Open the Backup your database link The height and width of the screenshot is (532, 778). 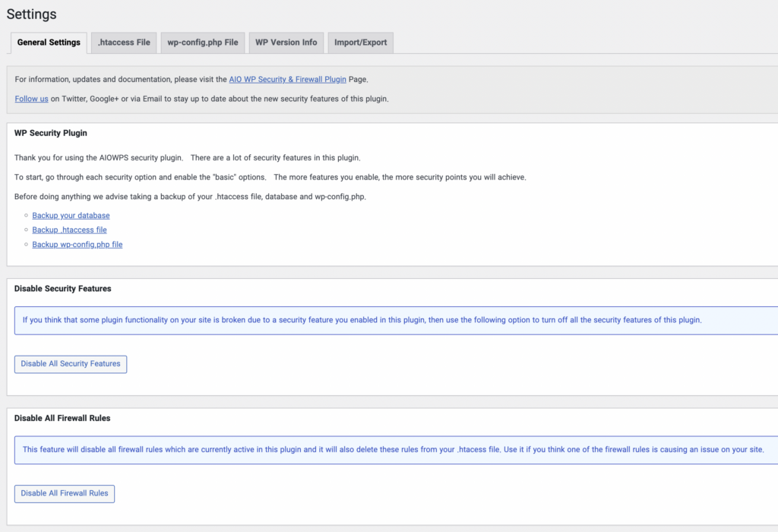(71, 215)
